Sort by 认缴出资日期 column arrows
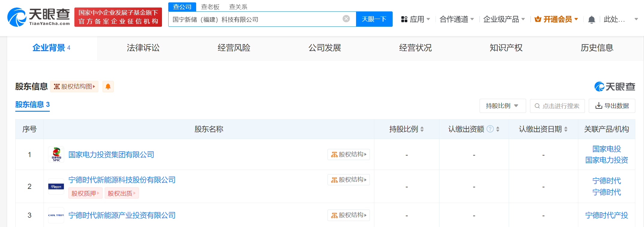Screen dimensions: 644x227 566,129
